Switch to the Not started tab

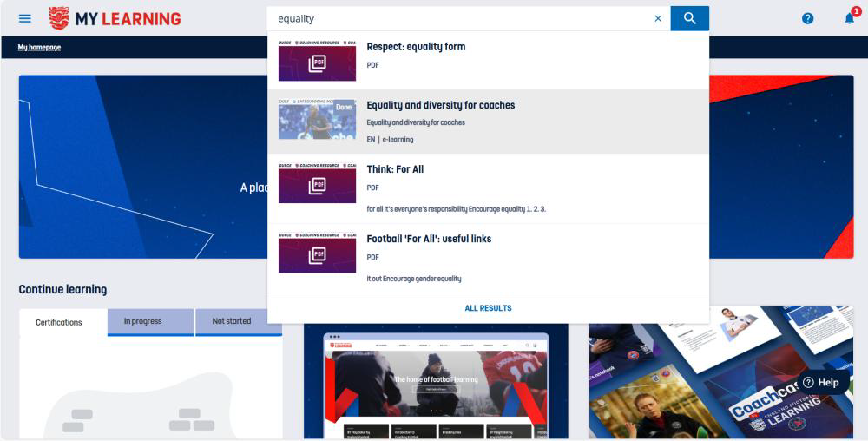point(239,321)
